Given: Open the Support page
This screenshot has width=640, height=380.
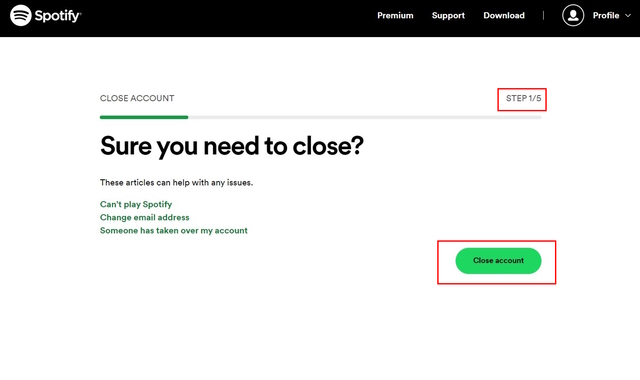Looking at the screenshot, I should click(x=448, y=16).
